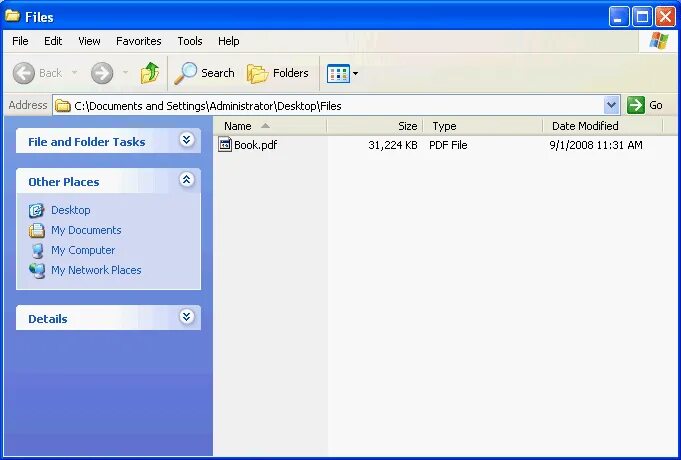The height and width of the screenshot is (460, 681).
Task: Open the Favorites menu
Action: coord(139,41)
